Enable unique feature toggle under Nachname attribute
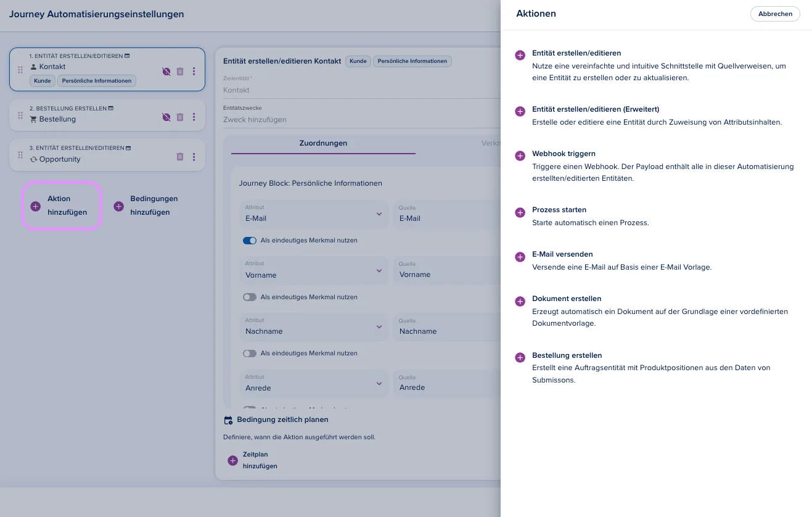 click(x=250, y=354)
